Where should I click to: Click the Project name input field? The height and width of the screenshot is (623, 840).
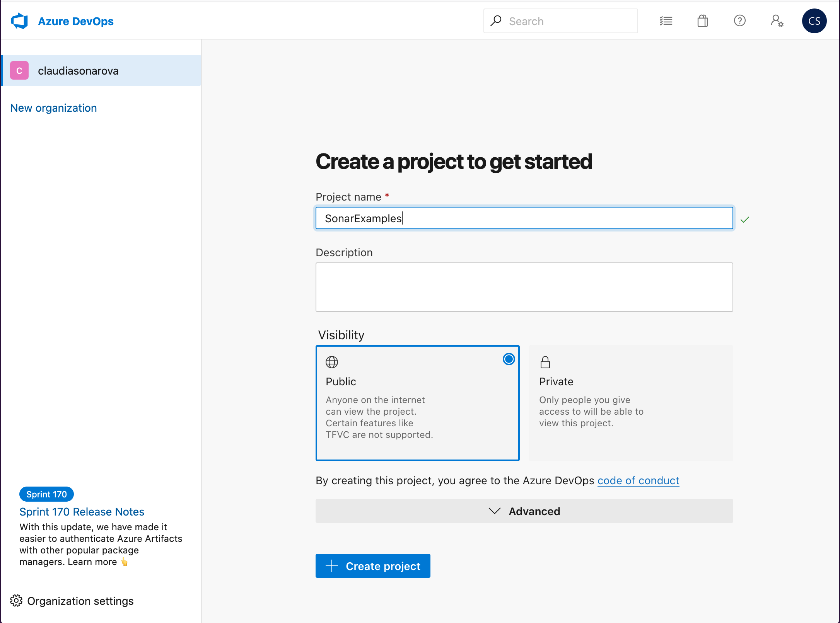click(x=524, y=218)
